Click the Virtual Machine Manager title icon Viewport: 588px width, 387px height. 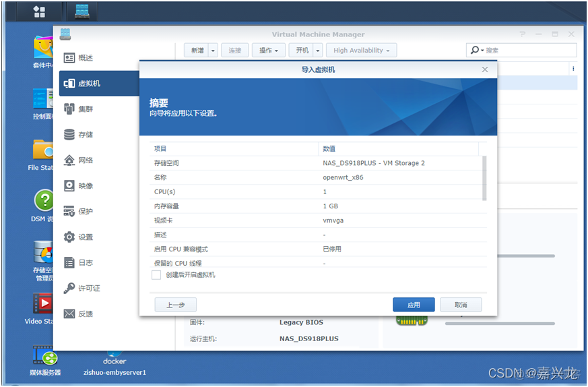click(x=65, y=34)
